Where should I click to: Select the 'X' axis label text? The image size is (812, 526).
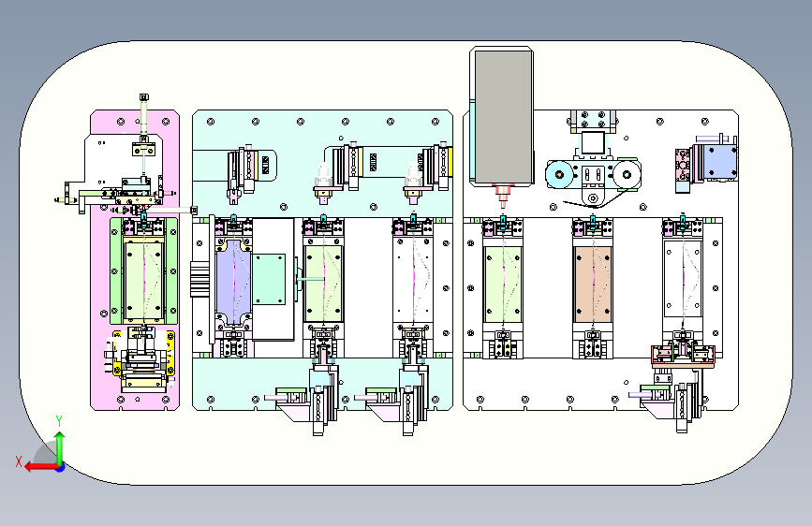tap(19, 461)
